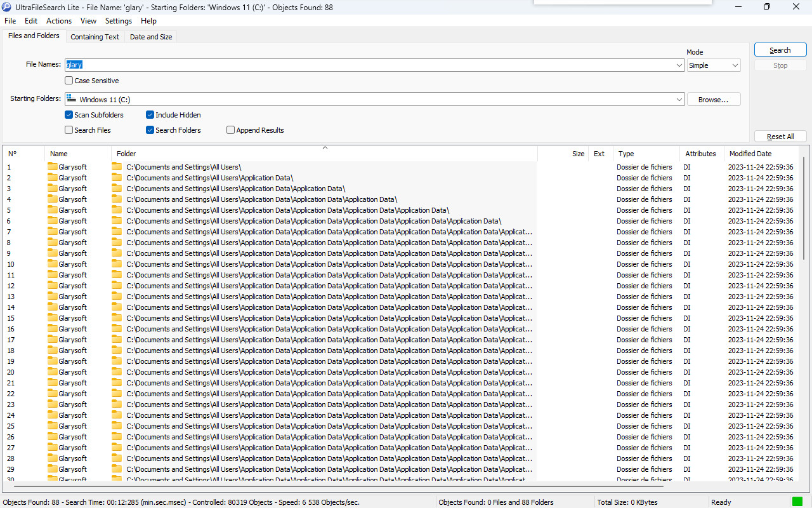Image resolution: width=812 pixels, height=508 pixels.
Task: Click 'Total Size: 0 KBytes' in status bar
Action: pyautogui.click(x=627, y=502)
